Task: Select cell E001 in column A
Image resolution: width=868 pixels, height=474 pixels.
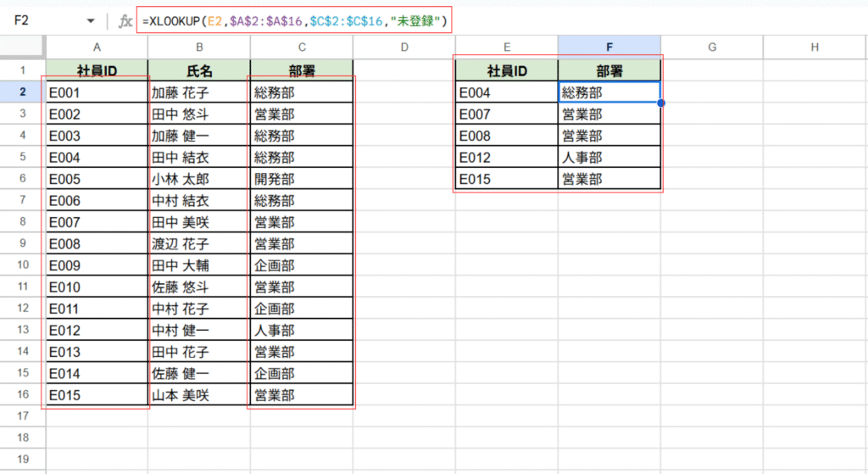Action: click(97, 92)
